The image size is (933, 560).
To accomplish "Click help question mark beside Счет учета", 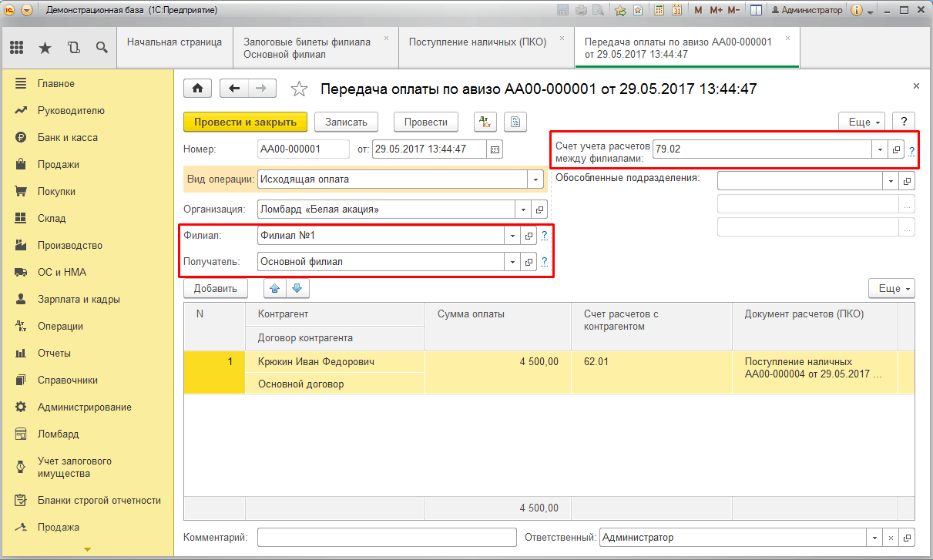I will [911, 150].
